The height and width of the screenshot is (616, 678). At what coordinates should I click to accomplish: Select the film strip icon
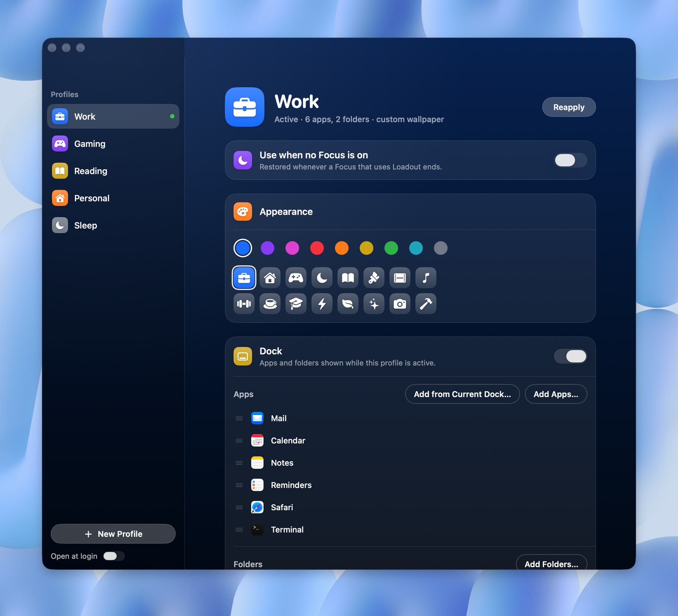pos(400,278)
